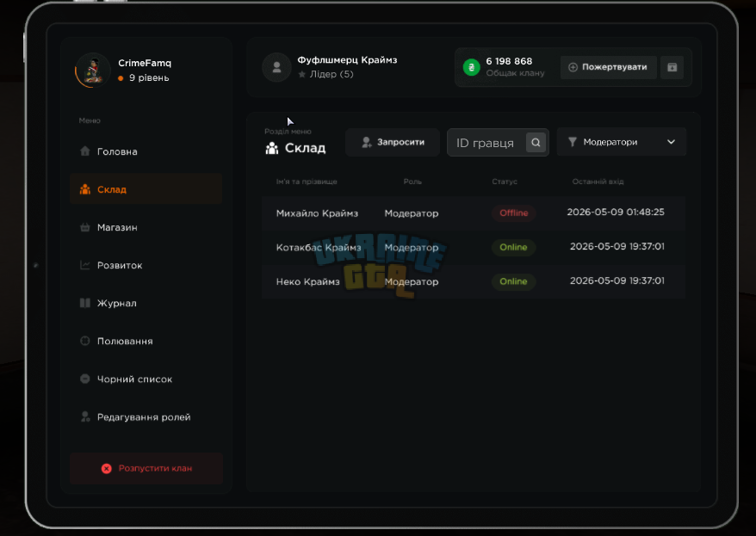Click the people icon beside Склад in sidebar

tap(85, 189)
